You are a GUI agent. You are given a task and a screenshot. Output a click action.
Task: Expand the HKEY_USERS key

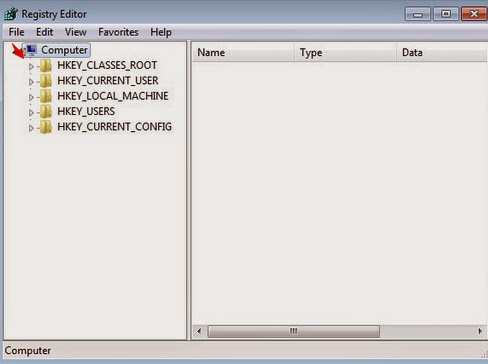click(x=31, y=113)
